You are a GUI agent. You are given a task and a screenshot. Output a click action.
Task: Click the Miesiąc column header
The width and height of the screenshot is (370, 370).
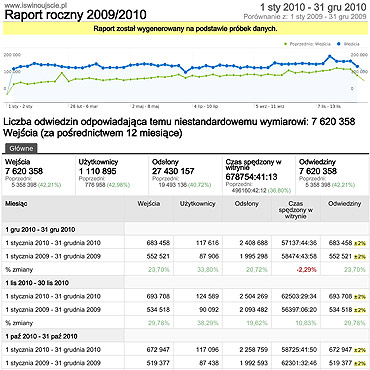[x=63, y=209]
